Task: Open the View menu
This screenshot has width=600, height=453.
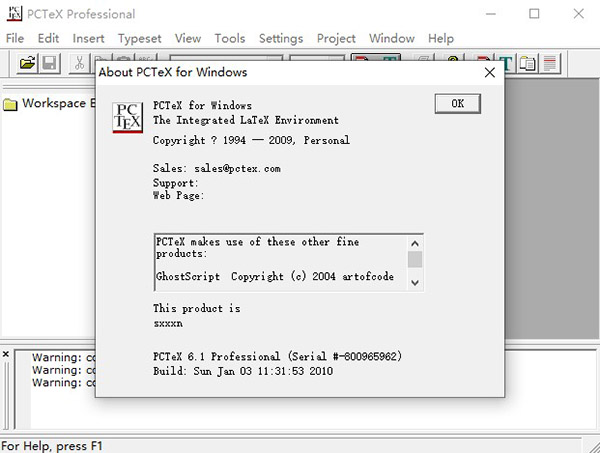Action: [x=188, y=38]
